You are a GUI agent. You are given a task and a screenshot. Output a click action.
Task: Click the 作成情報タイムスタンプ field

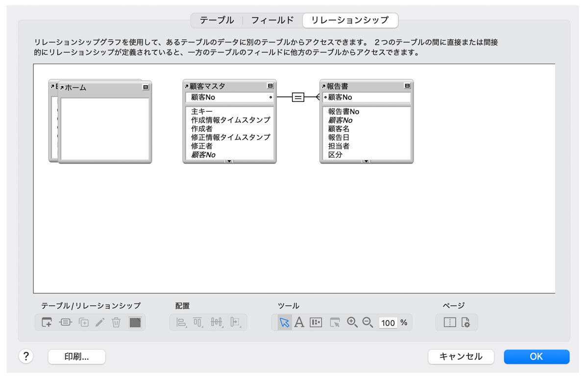coord(230,120)
